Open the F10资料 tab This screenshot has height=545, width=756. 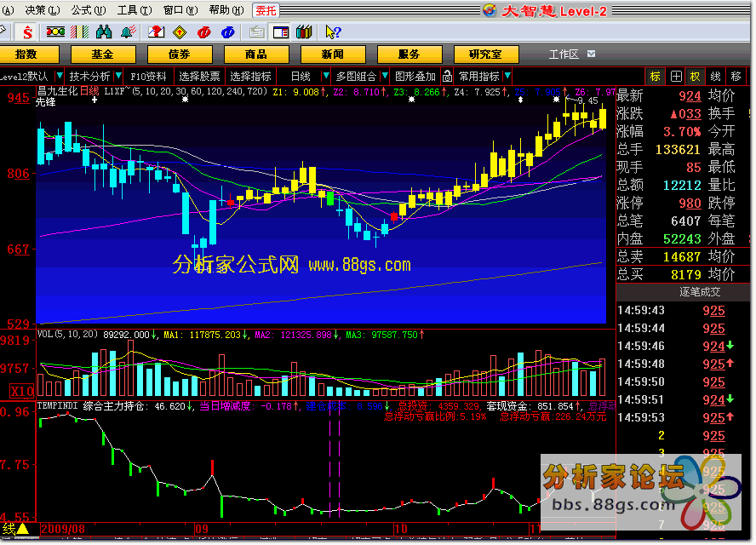[x=148, y=76]
